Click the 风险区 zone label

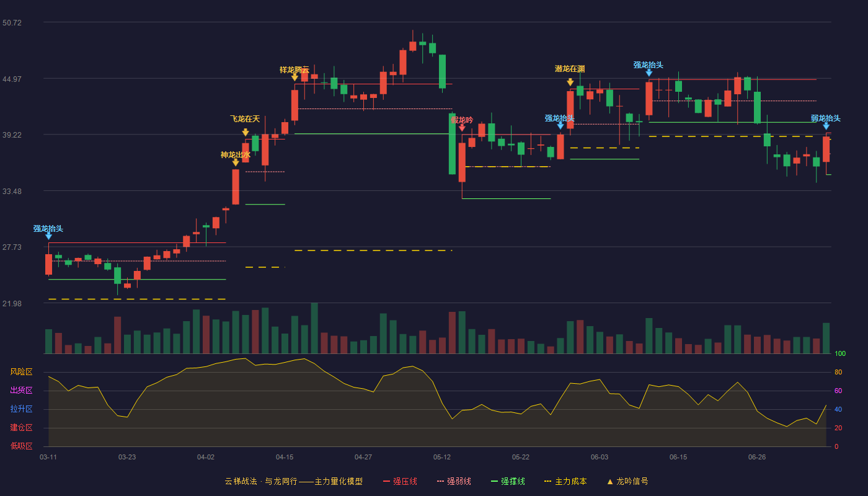coord(21,372)
